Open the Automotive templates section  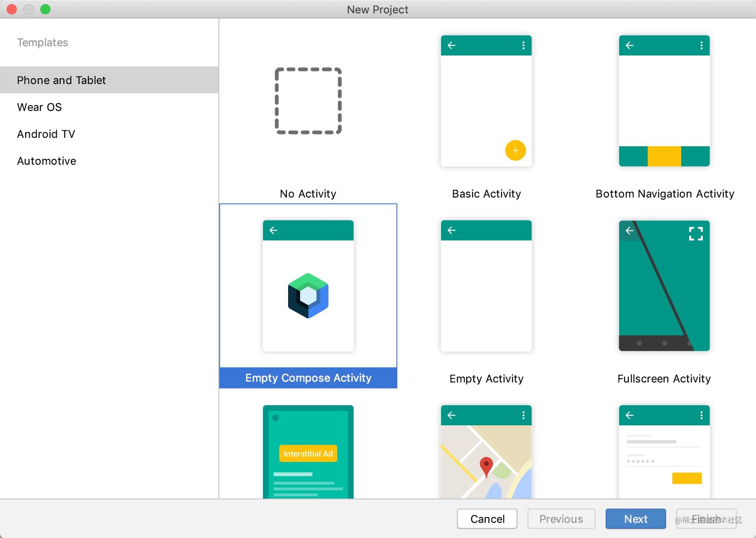click(46, 161)
